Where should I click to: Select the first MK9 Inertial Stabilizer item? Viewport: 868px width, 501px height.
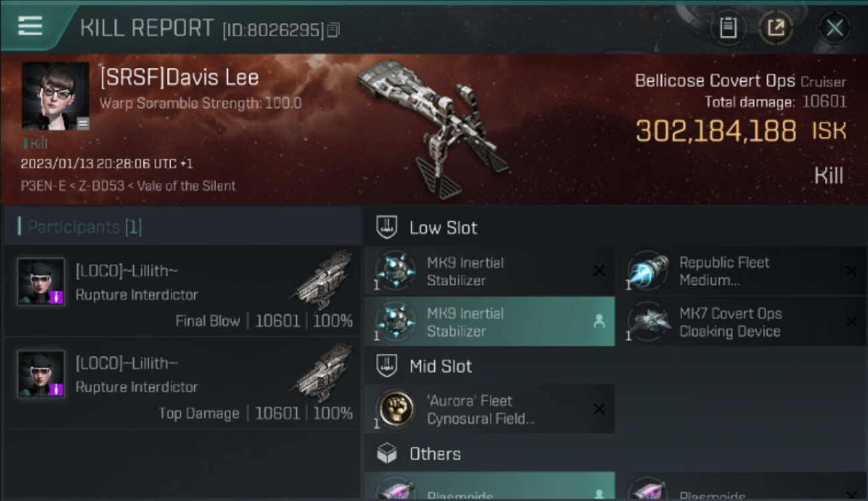coord(489,271)
